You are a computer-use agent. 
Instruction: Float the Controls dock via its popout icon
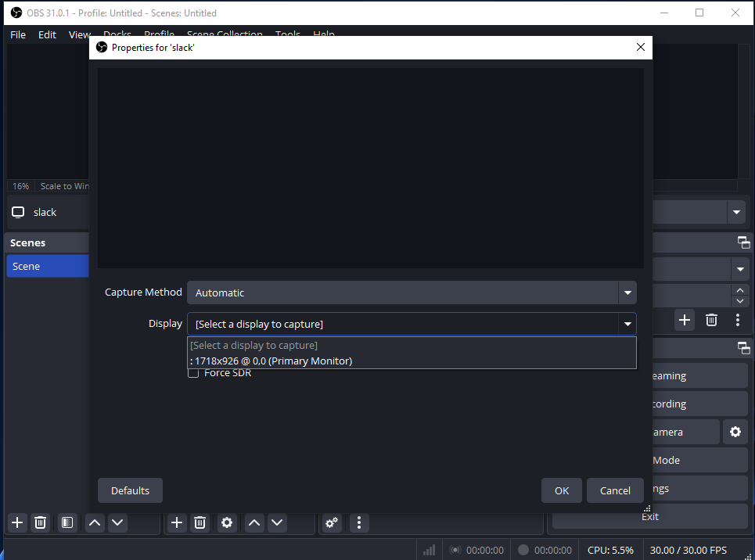pyautogui.click(x=743, y=348)
